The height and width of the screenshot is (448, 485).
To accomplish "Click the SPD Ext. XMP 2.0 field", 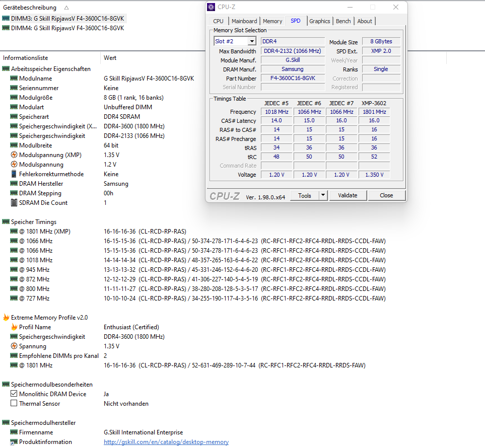I will [x=381, y=51].
